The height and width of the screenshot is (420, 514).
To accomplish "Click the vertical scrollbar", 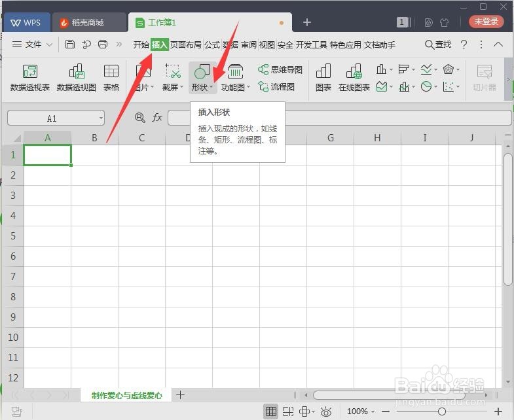I will [x=507, y=220].
